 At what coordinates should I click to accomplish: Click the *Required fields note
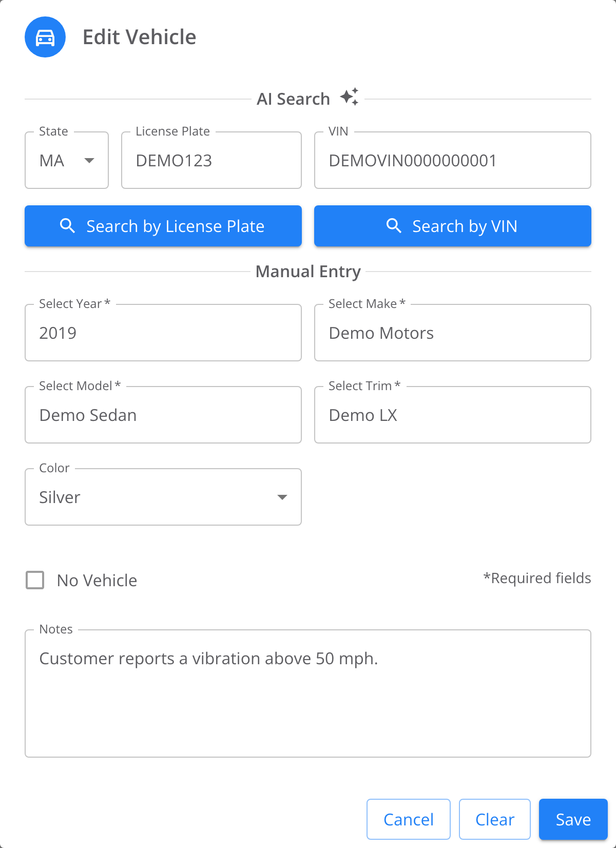(x=537, y=578)
